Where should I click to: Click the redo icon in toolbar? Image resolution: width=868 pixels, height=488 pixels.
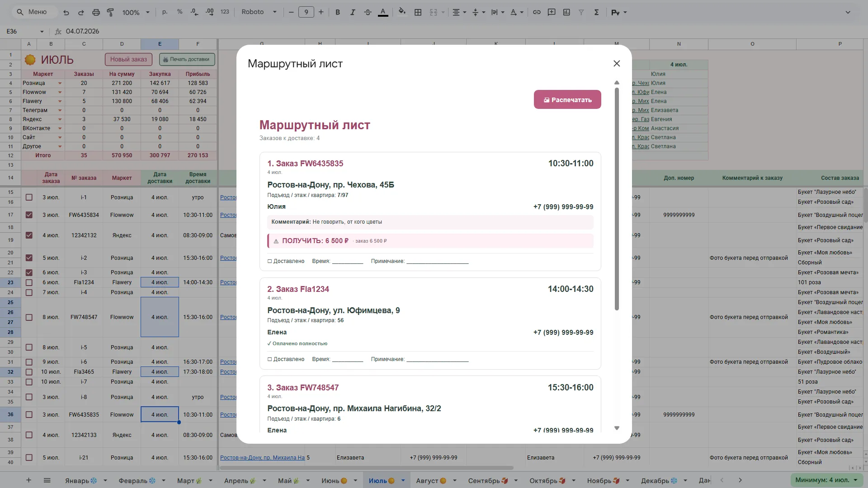coord(81,12)
